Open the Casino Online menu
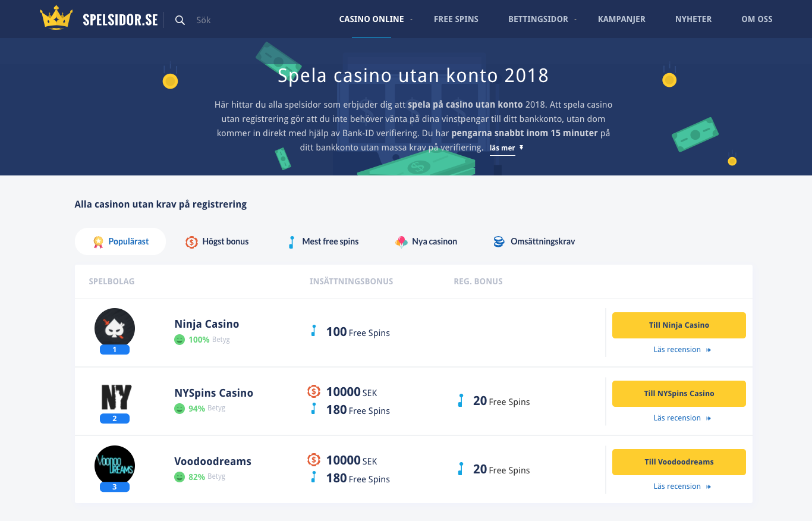Screen dimensions: 812x521 (372, 19)
